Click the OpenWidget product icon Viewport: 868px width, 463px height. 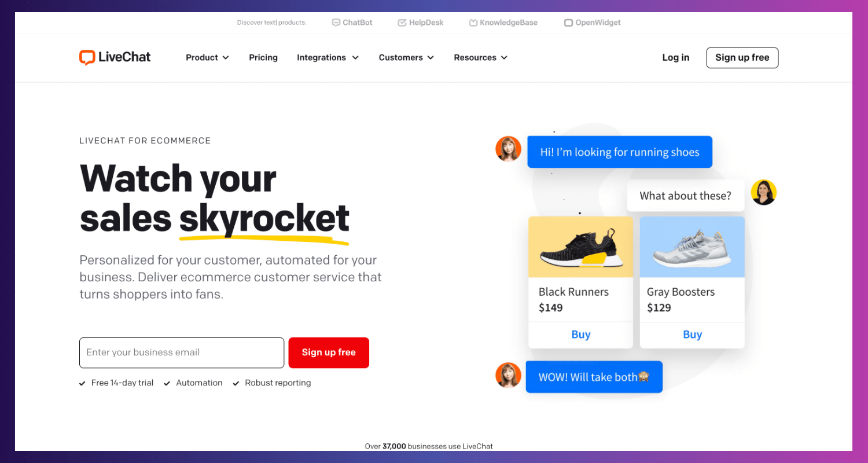569,23
